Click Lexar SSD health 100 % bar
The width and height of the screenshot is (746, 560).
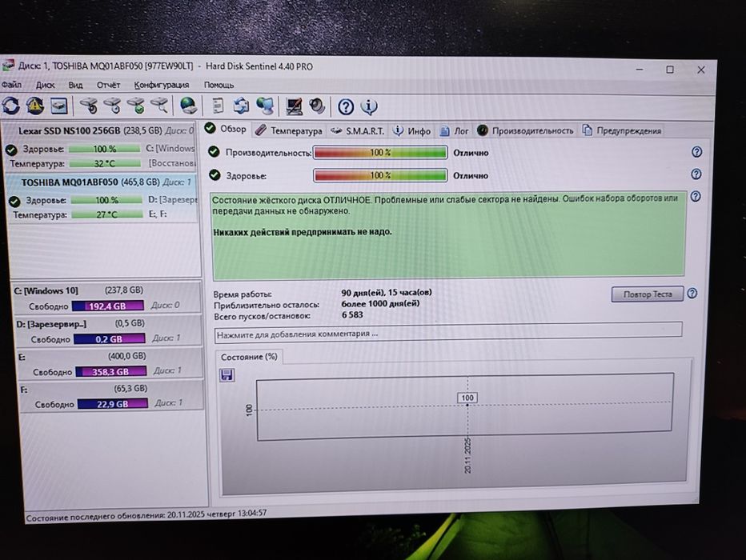click(x=105, y=149)
